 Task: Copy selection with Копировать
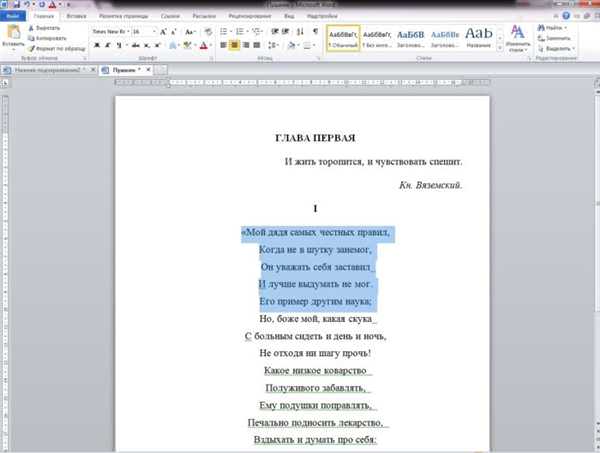[47, 38]
